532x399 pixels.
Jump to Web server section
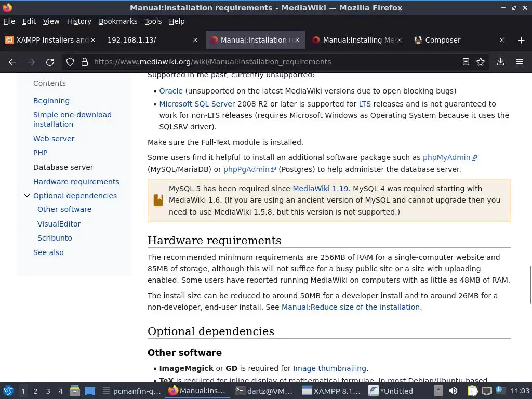pos(54,139)
